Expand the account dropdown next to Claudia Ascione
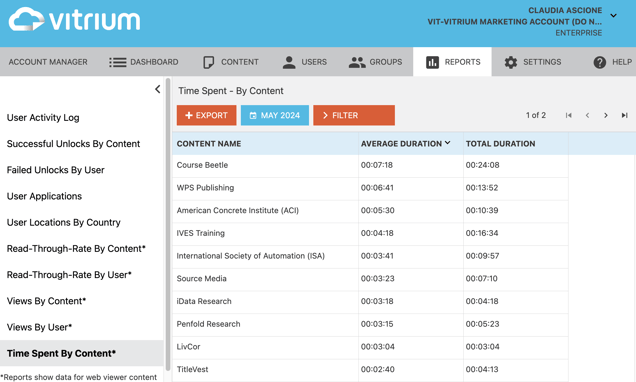 [x=613, y=16]
